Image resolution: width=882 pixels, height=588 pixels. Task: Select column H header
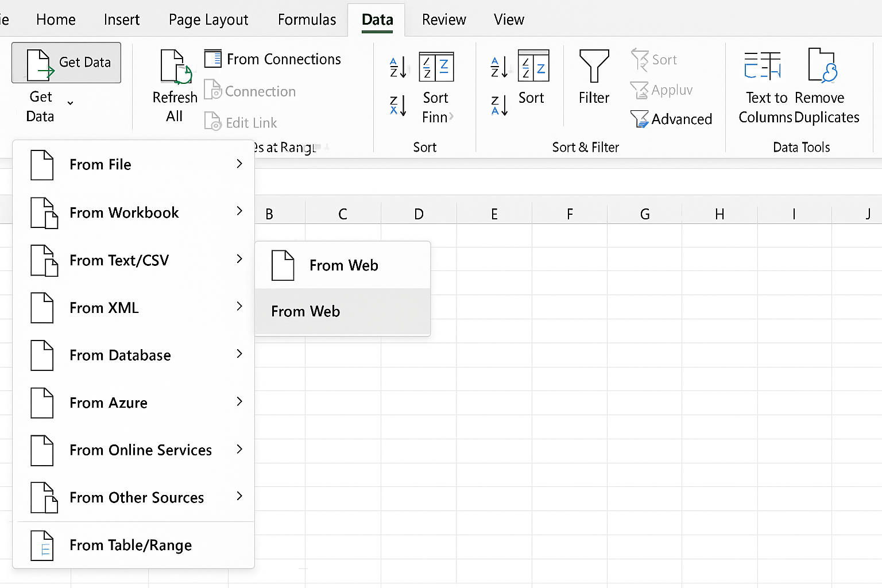point(719,214)
